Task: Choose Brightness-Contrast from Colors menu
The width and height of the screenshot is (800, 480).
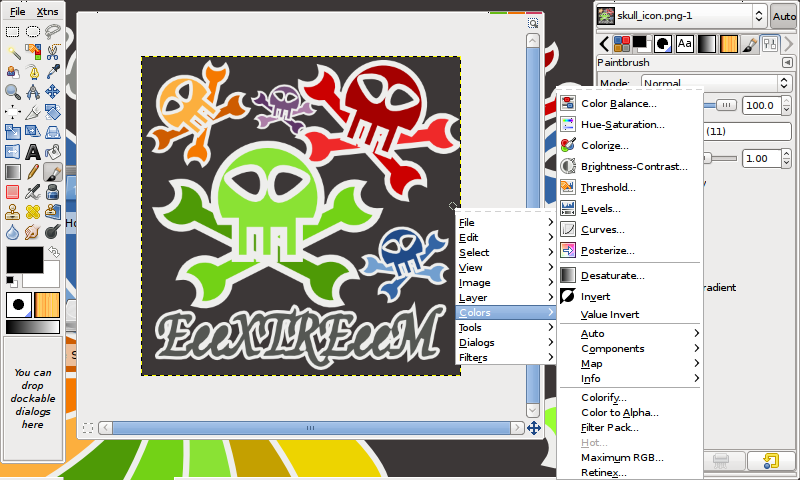Action: (629, 166)
